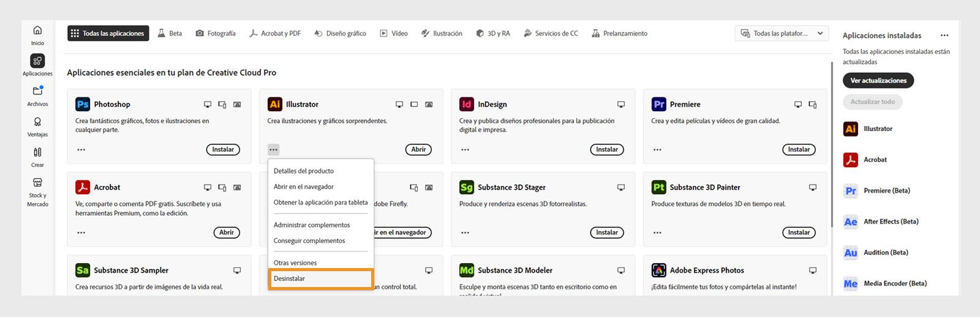This screenshot has width=980, height=317.
Task: Switch to the Diseño gráfico tab
Action: click(340, 34)
